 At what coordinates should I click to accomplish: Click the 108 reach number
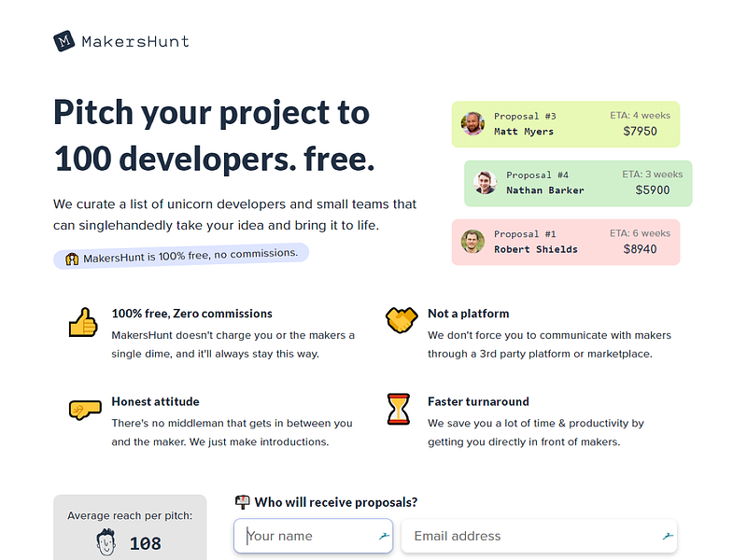pyautogui.click(x=146, y=543)
